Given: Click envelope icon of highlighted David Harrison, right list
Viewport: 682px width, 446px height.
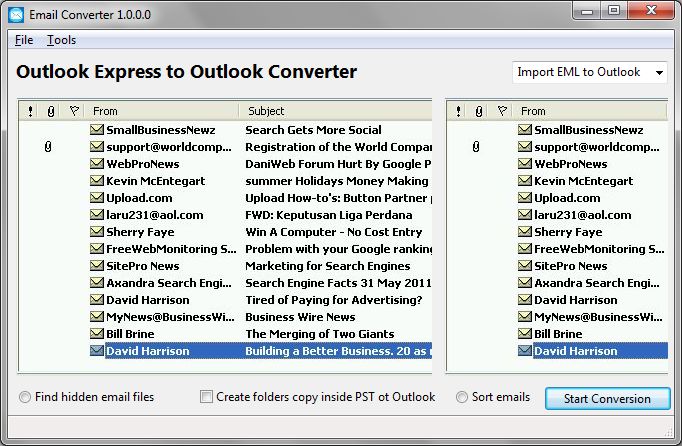Looking at the screenshot, I should [x=525, y=351].
